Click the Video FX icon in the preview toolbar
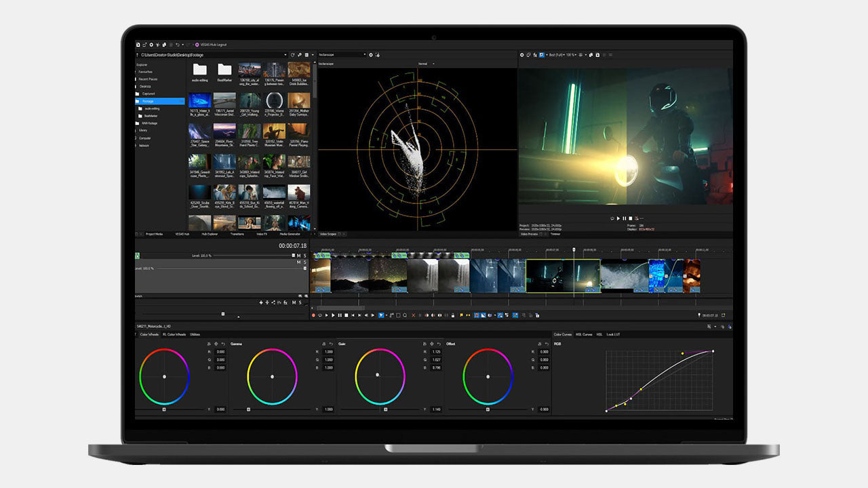 535,54
